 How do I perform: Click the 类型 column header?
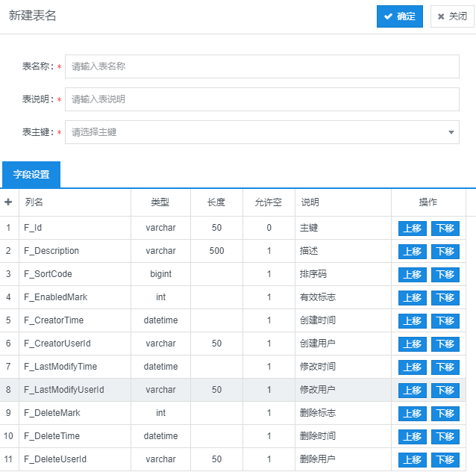pyautogui.click(x=160, y=202)
